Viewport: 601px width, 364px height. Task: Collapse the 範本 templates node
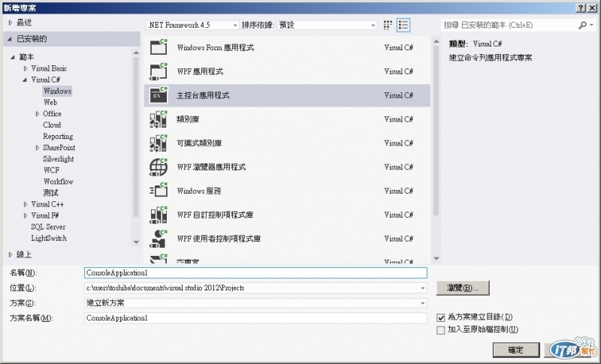coord(13,57)
